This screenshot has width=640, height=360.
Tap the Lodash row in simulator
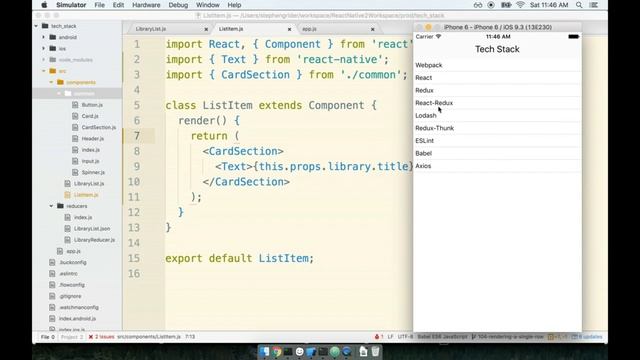click(x=497, y=116)
